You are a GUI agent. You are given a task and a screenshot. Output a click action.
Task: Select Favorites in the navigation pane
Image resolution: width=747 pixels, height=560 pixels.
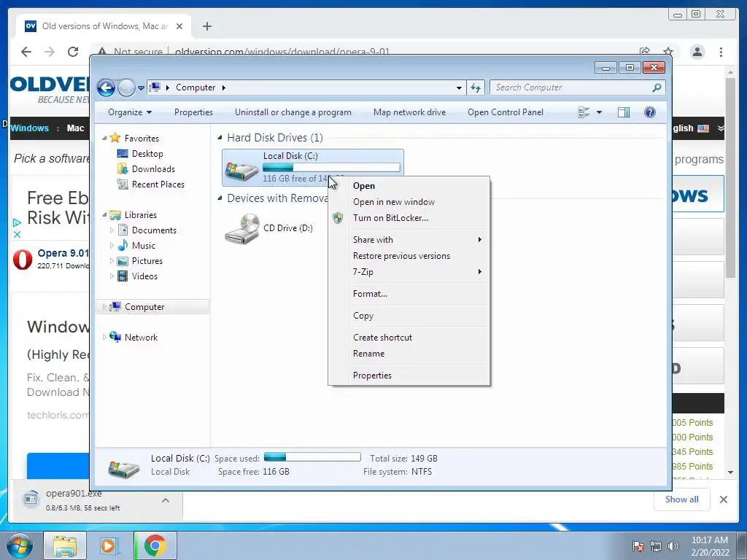click(142, 138)
